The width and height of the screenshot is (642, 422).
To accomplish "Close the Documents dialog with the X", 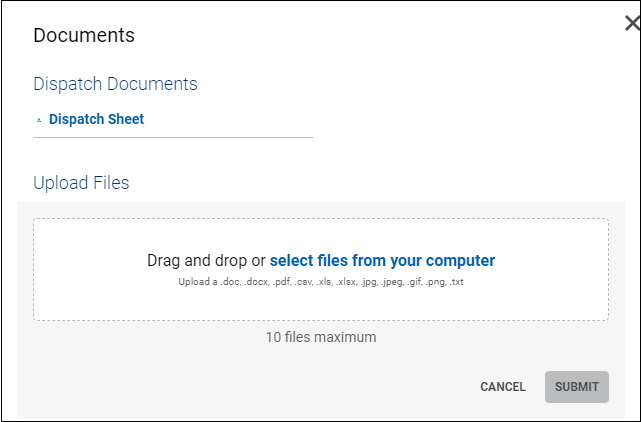I will (631, 23).
